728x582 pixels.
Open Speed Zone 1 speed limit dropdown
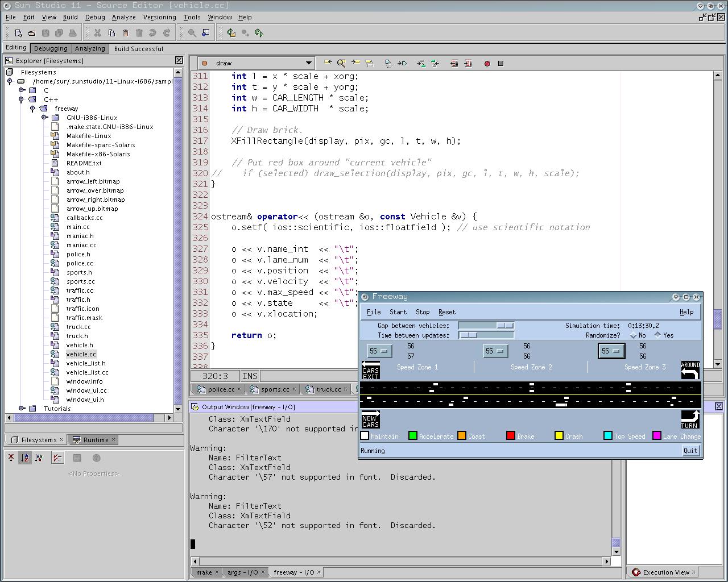(379, 351)
